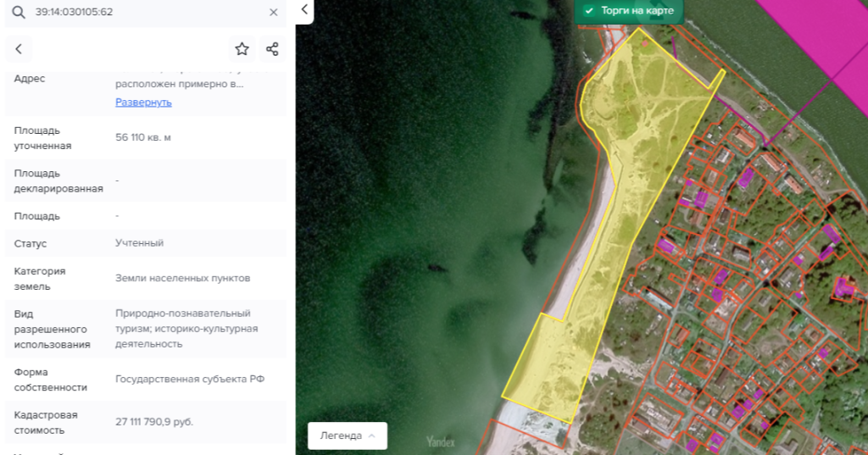
Task: Click the area value '56 110 кв. м'
Action: coord(142,137)
